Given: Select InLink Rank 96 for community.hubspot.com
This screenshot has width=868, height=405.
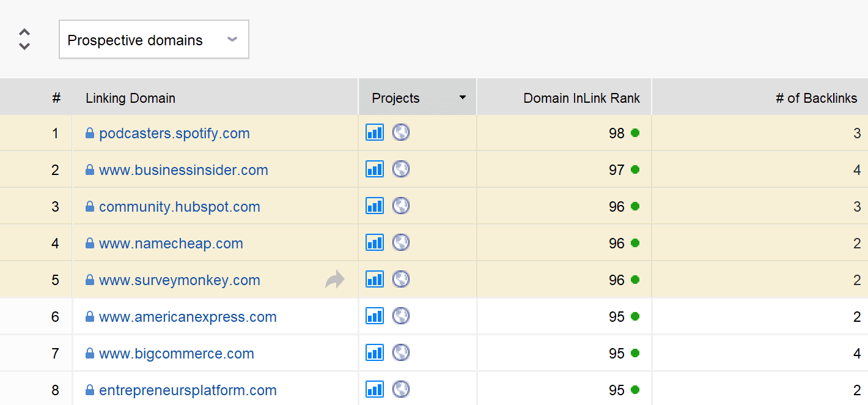Looking at the screenshot, I should (x=617, y=207).
